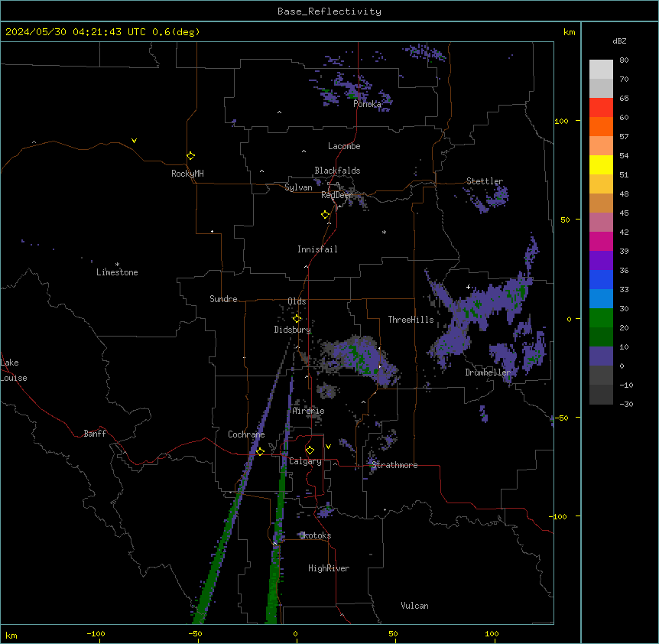Select the -100 tick label on the horizontal axis
The width and height of the screenshot is (659, 644).
coord(96,633)
